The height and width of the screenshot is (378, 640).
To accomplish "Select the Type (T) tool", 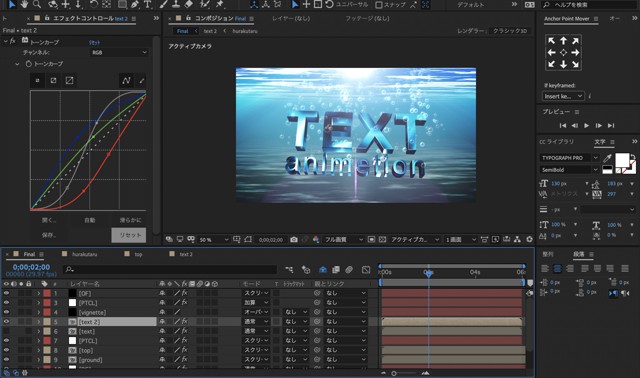I will pyautogui.click(x=147, y=4).
